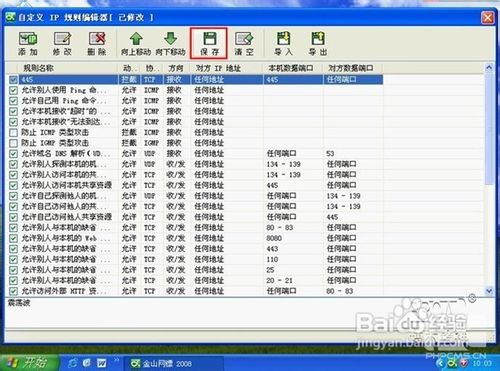Image resolution: width=500 pixels, height=371 pixels.
Task: Click the red shield tray icon
Action: 464,363
